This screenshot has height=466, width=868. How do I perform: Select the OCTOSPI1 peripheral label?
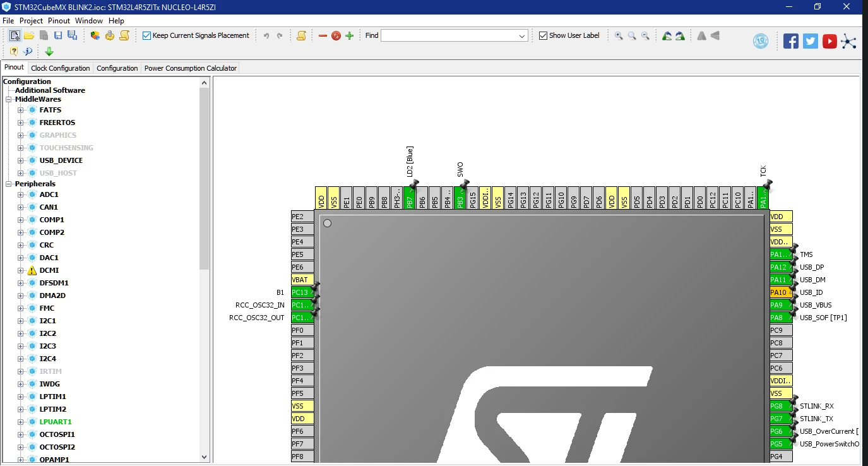click(x=57, y=434)
